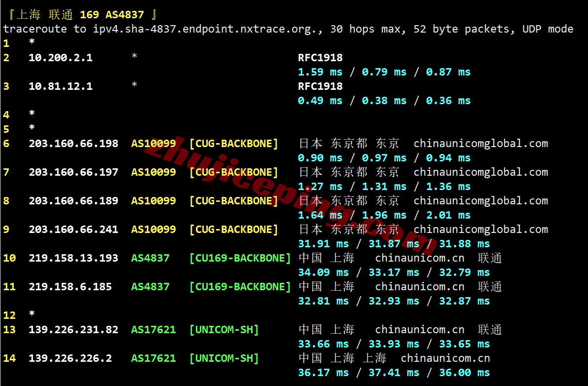Viewport: 588px width, 386px height.
Task: Click hop number 4
Action: (x=6, y=115)
